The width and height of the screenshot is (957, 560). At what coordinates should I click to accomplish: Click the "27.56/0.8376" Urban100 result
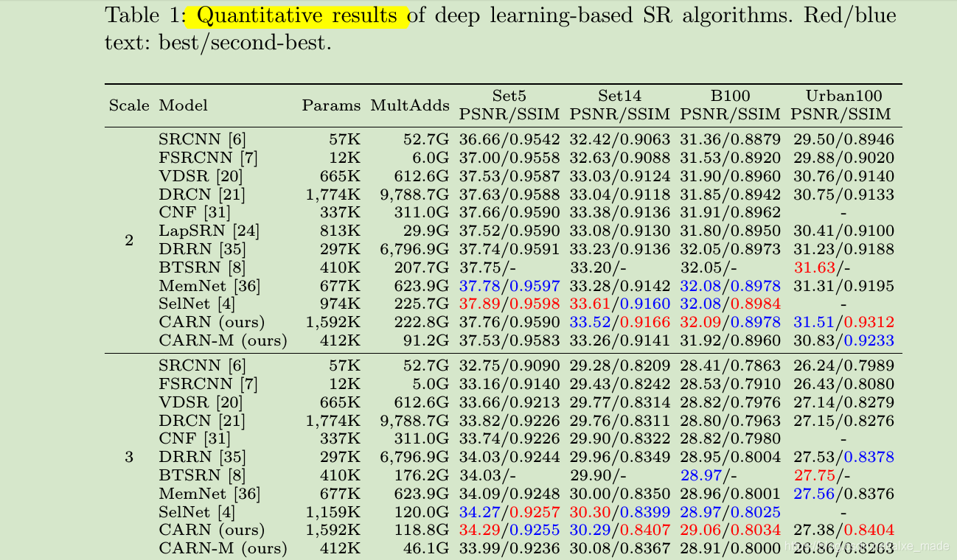843,494
